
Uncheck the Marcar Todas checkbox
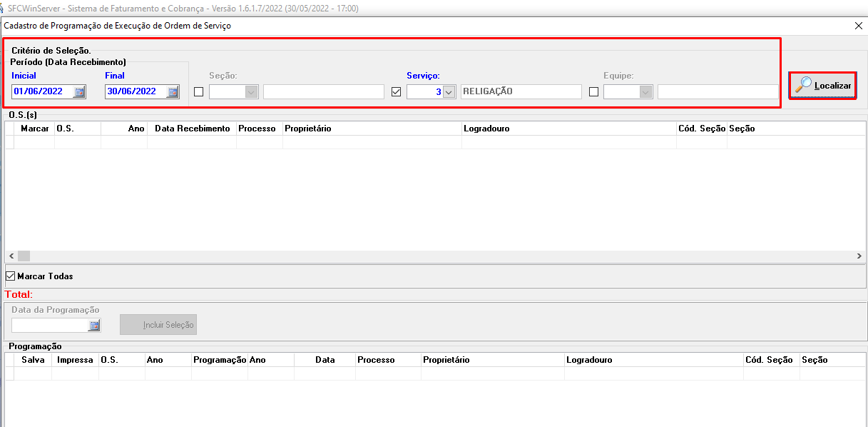coord(10,276)
